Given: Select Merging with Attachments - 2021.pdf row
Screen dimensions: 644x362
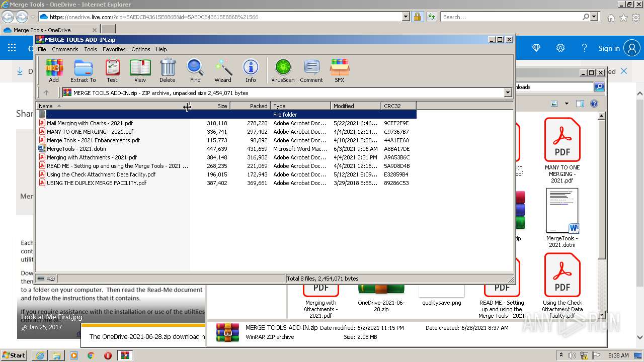Looking at the screenshot, I should (226, 157).
